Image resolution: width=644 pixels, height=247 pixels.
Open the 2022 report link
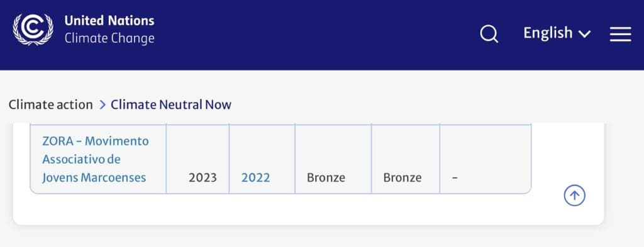tap(255, 178)
